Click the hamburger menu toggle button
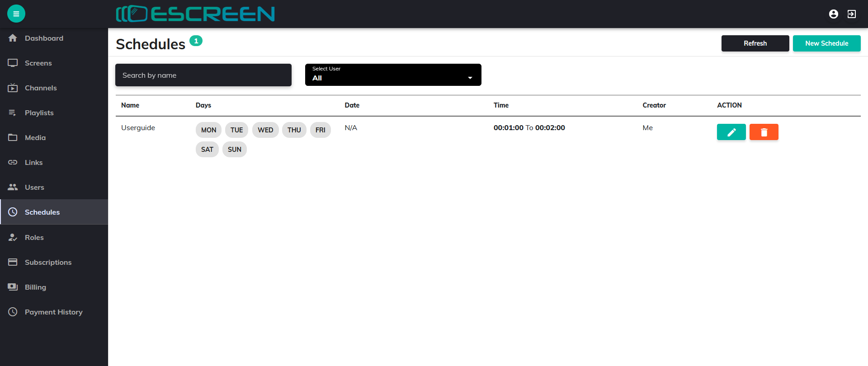The height and width of the screenshot is (366, 868). [16, 14]
